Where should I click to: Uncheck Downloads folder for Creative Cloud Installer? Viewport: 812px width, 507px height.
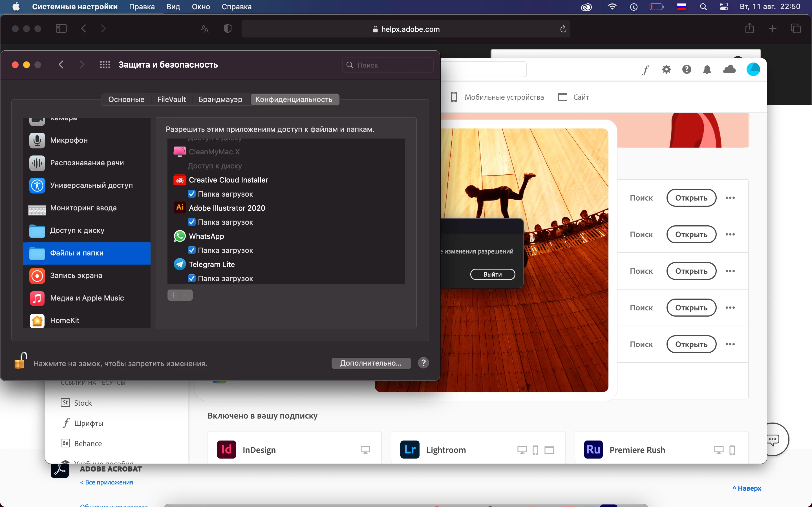pos(192,194)
